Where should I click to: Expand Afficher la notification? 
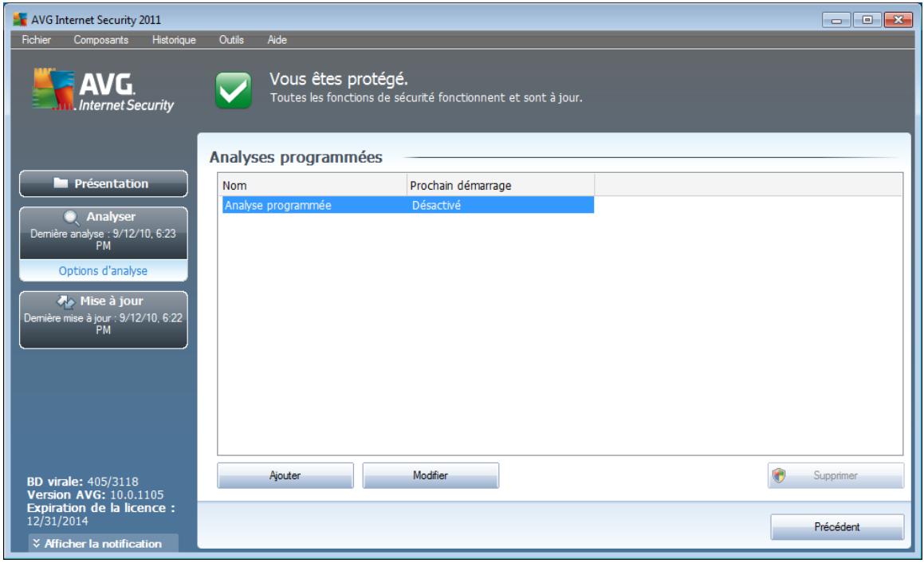pyautogui.click(x=103, y=543)
